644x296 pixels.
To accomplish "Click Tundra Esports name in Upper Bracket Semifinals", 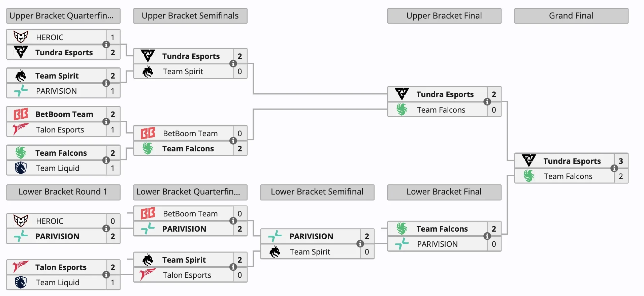I will 191,56.
